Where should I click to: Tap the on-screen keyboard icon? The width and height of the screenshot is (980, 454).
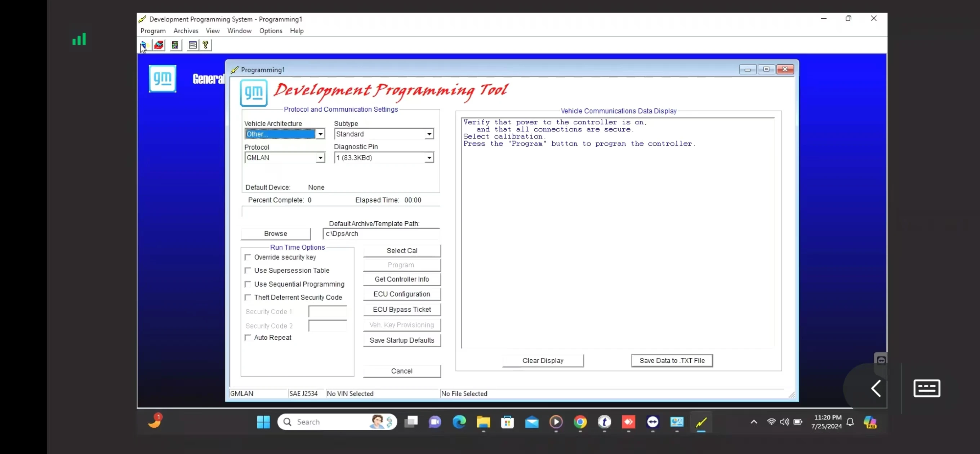coord(927,388)
